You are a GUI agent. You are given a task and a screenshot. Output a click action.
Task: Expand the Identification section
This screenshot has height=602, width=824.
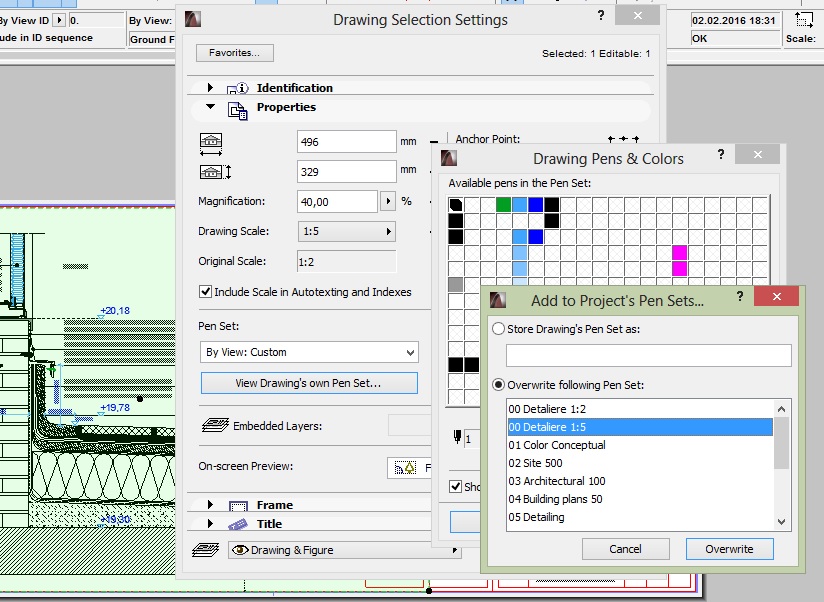pos(209,87)
